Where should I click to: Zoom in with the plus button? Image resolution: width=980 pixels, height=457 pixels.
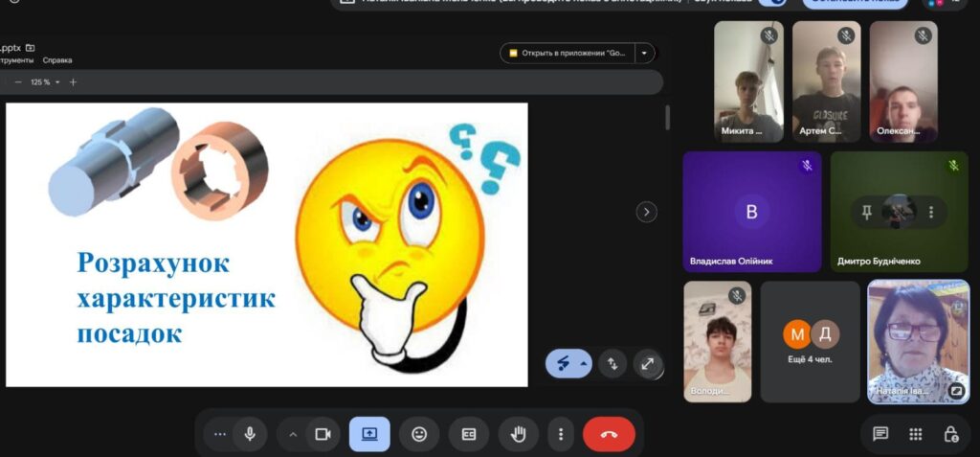(x=73, y=82)
